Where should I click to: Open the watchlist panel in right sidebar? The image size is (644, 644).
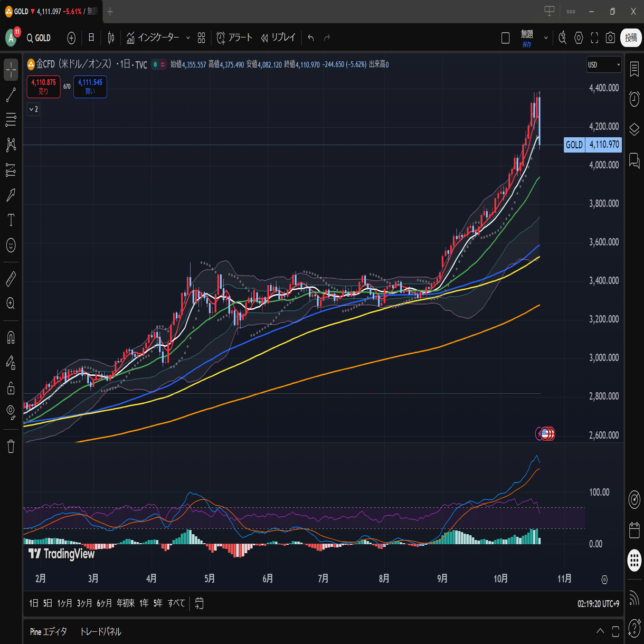(634, 69)
